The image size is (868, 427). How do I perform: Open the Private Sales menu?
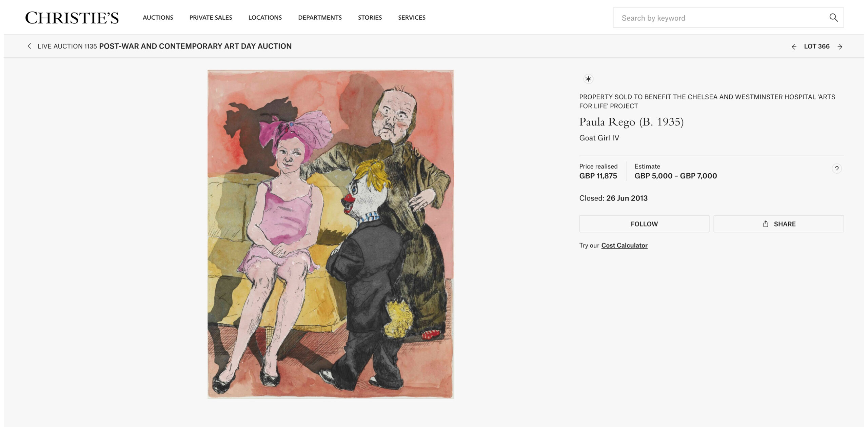pos(211,18)
